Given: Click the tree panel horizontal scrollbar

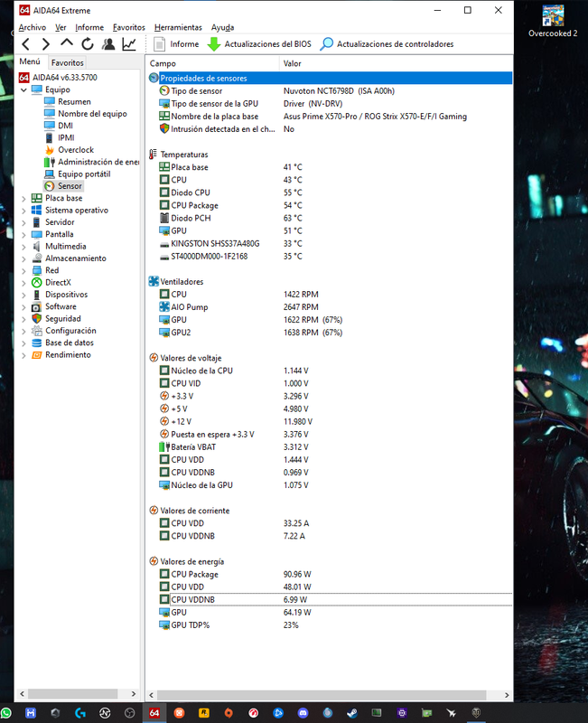Looking at the screenshot, I should click(x=73, y=694).
